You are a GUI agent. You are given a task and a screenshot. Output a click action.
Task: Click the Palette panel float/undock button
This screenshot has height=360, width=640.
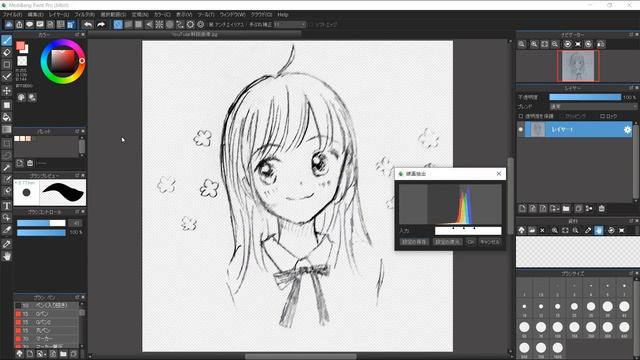tap(77, 131)
